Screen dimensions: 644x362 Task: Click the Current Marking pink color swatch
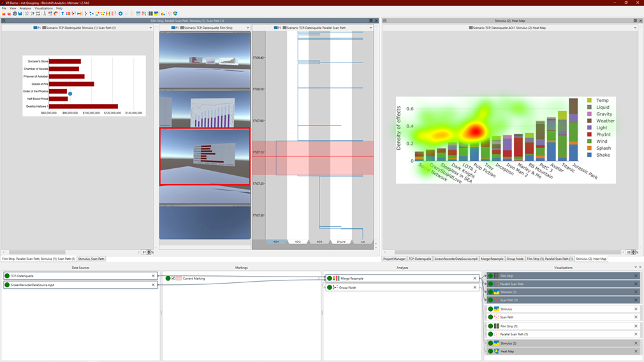pos(179,279)
